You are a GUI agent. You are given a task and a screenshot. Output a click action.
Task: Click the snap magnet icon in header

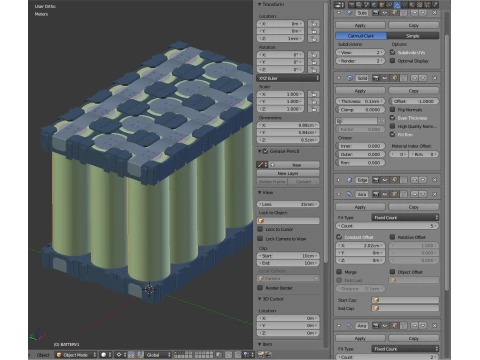click(x=238, y=355)
